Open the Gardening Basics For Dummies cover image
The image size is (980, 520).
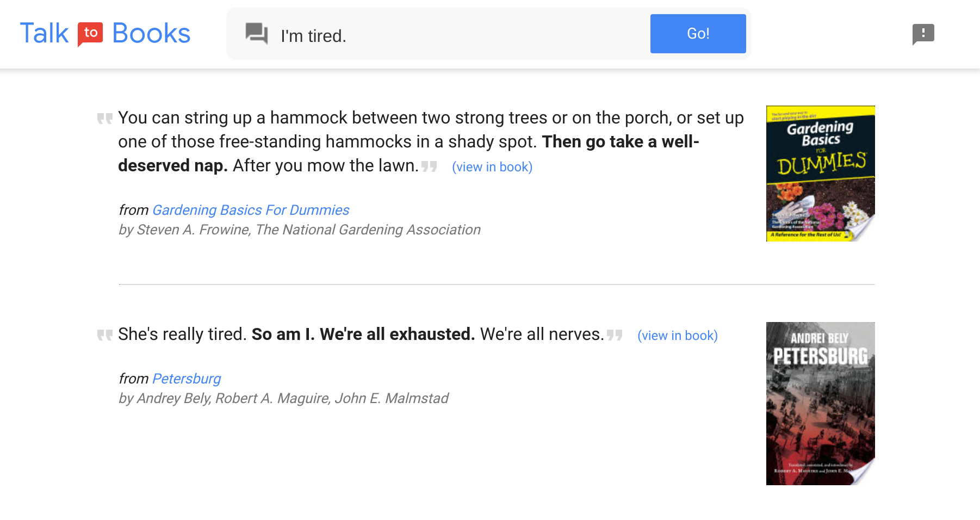pos(820,174)
